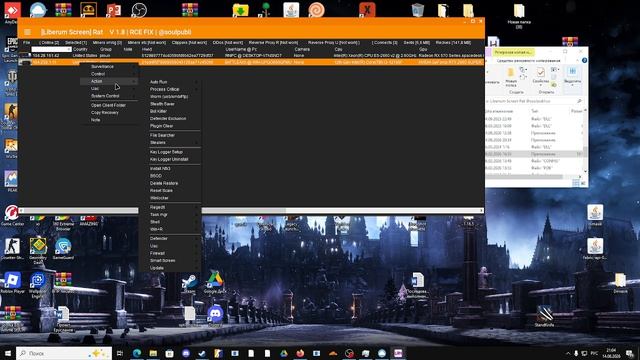The width and height of the screenshot is (640, 360).
Task: Open the Steam desktop icon
Action: point(189,284)
